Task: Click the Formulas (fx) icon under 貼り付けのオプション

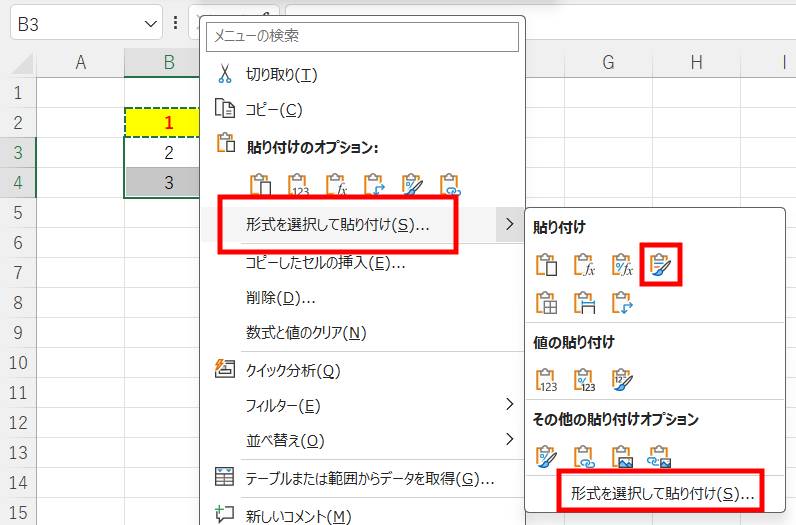Action: point(336,184)
